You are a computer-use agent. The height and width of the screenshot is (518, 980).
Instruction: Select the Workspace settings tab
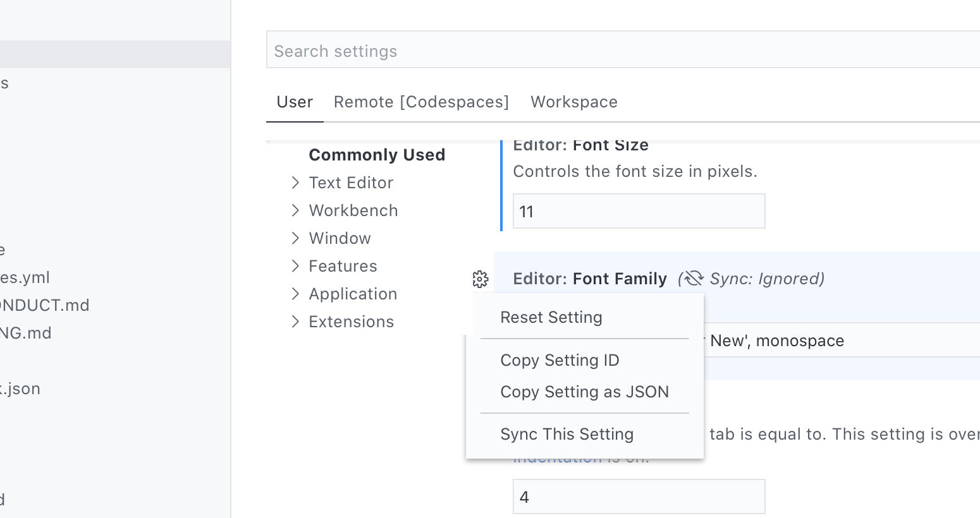click(x=574, y=102)
